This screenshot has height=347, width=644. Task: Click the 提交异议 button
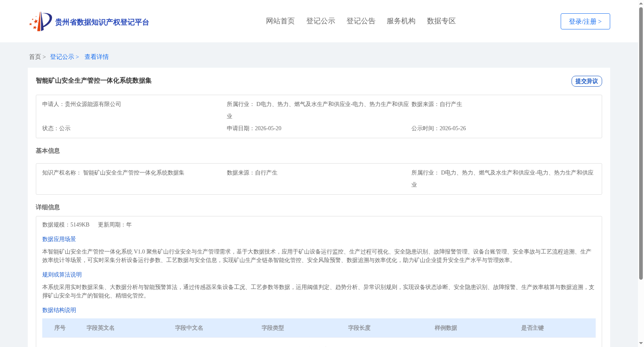[x=586, y=81]
